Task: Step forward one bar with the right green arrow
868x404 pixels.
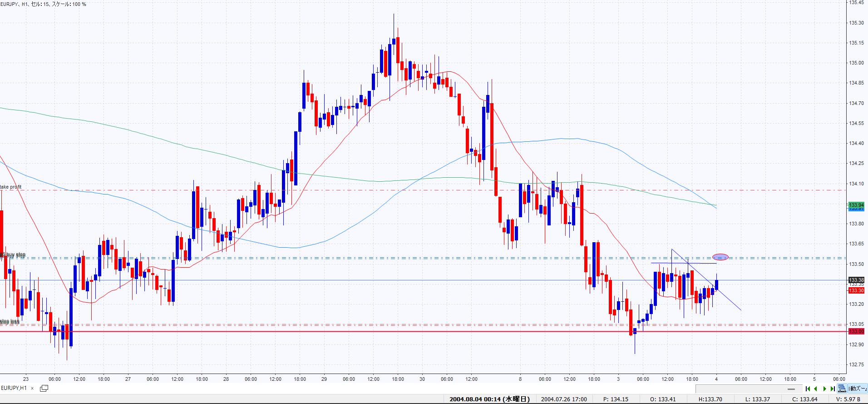Action: point(824,389)
